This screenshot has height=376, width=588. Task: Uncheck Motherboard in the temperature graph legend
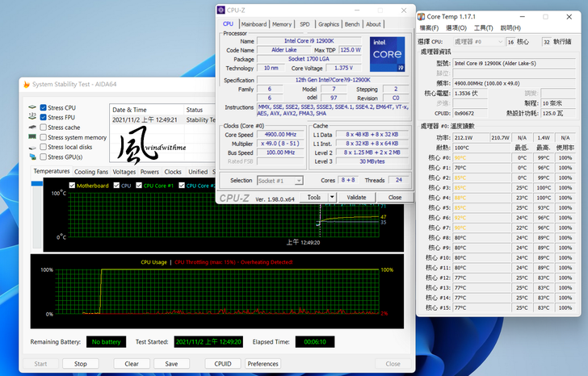72,186
